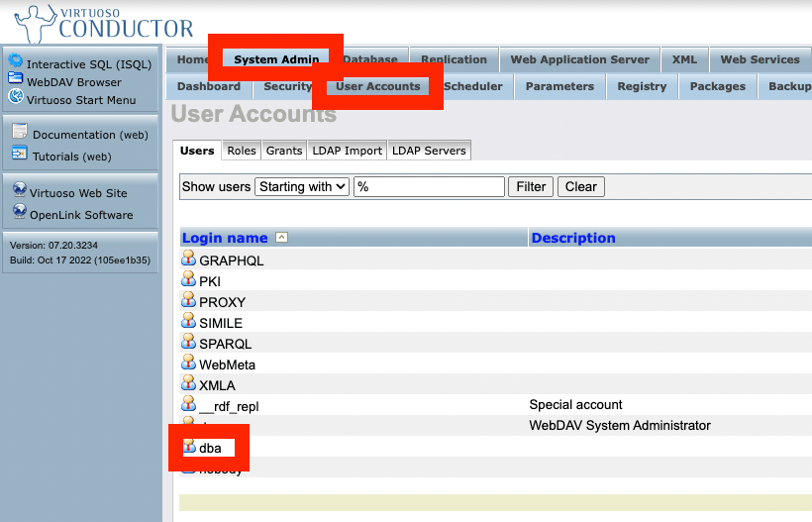Open the LDAP Import tab

pyautogui.click(x=347, y=151)
